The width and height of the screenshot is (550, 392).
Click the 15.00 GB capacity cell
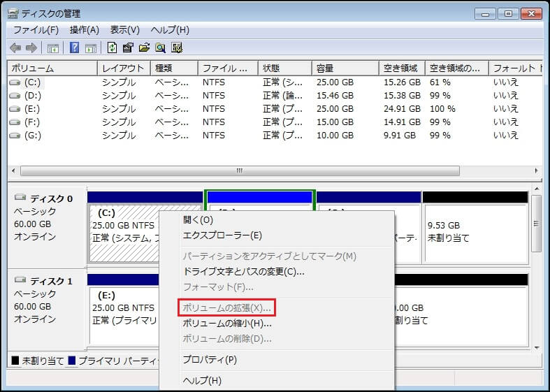(x=335, y=122)
